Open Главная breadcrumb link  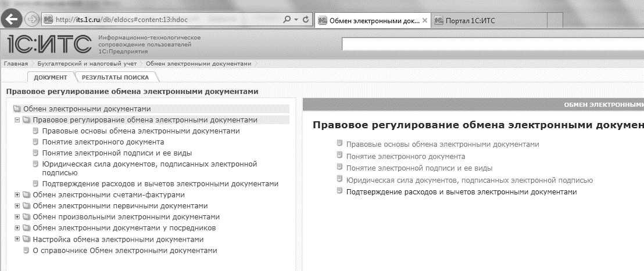[16, 64]
